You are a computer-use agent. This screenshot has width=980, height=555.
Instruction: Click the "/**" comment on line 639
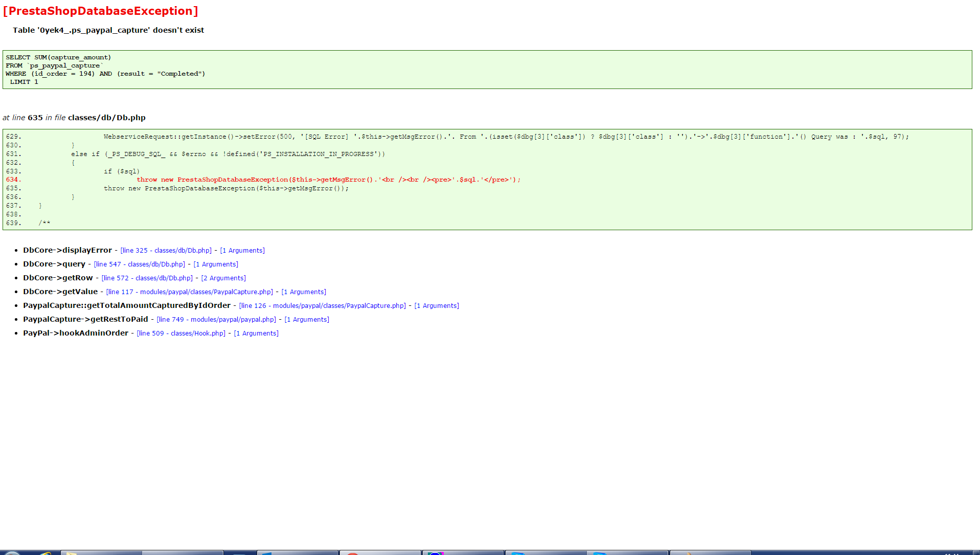[x=44, y=223]
